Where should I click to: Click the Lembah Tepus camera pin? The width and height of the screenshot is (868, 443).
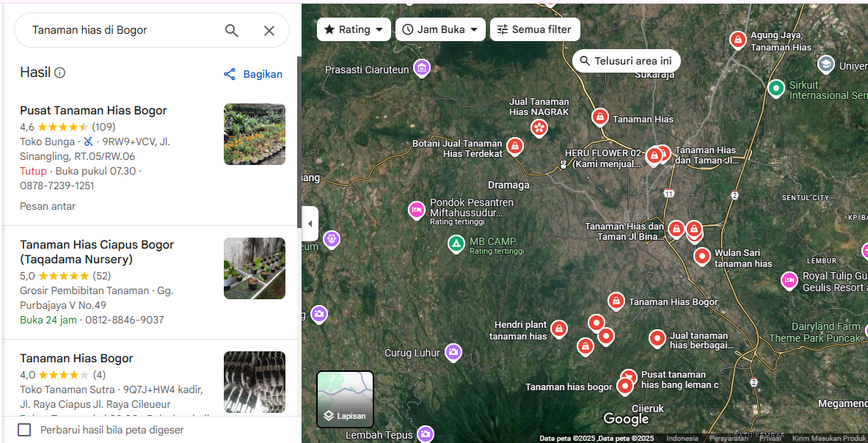425,435
